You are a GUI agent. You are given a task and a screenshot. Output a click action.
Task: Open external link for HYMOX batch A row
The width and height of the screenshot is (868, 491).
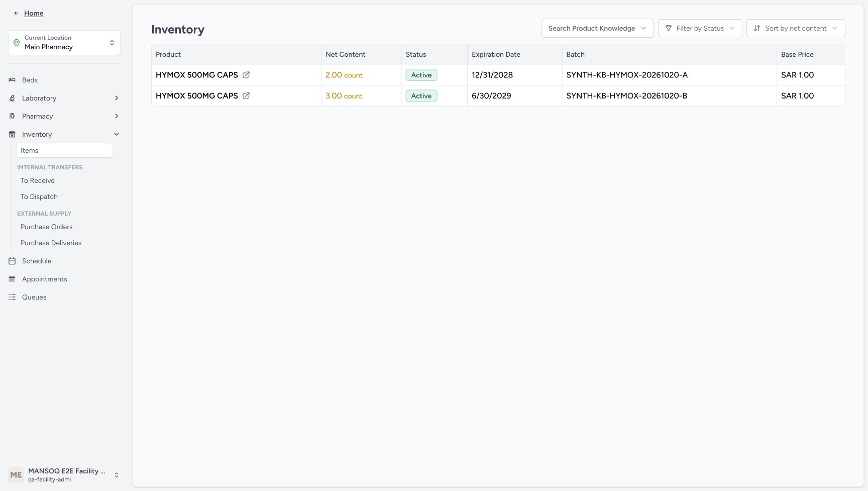click(246, 75)
